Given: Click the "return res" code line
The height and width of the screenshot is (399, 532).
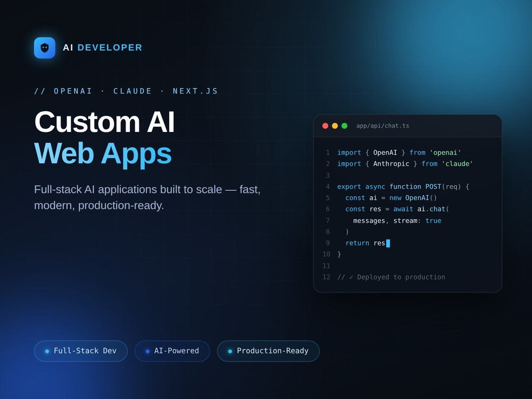Looking at the screenshot, I should point(365,243).
